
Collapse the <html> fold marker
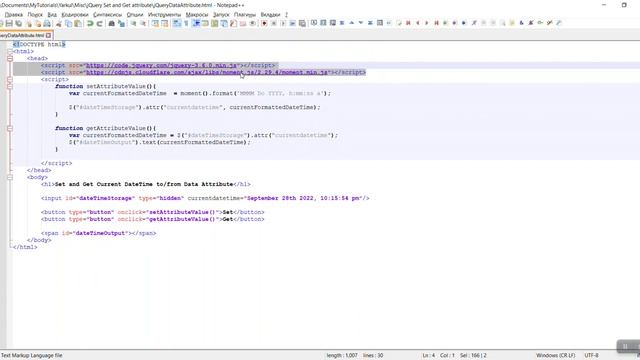pos(10,51)
